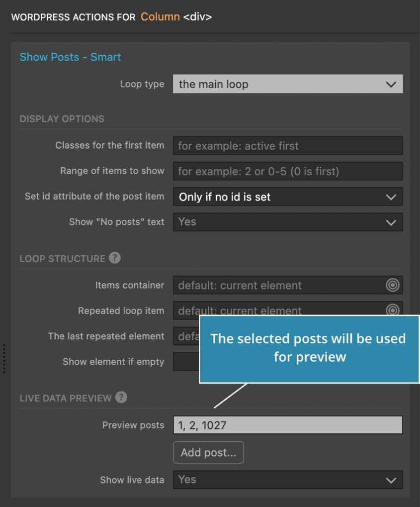
Task: Click the target picker icon for Items container
Action: [392, 285]
